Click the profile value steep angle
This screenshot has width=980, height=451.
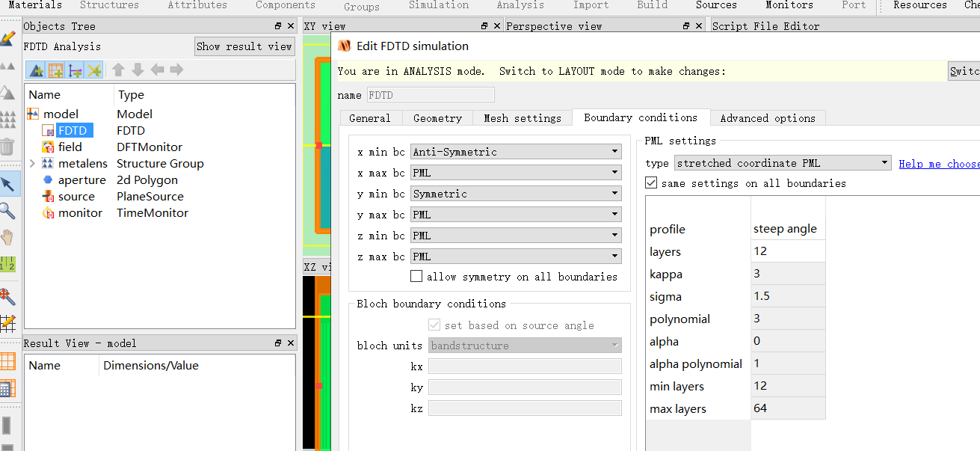point(788,229)
